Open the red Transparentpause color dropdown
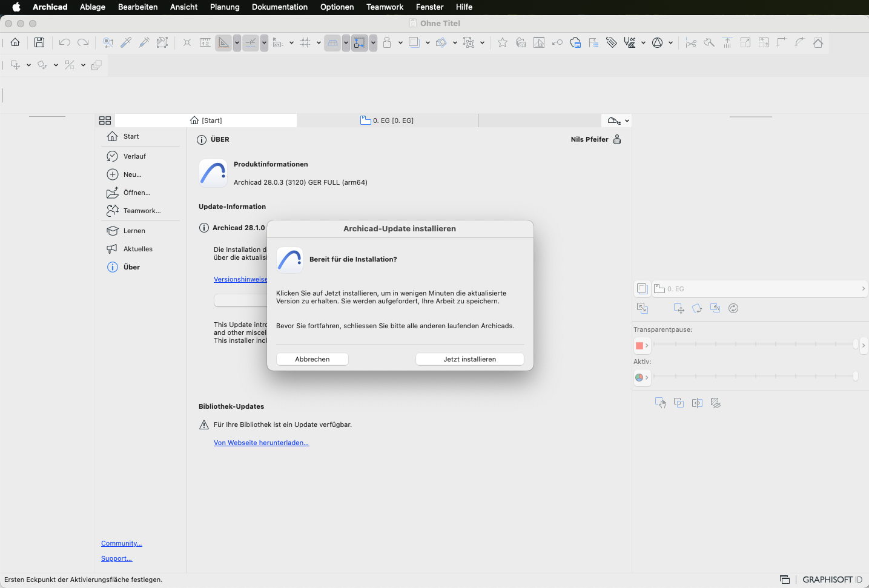This screenshot has height=588, width=869. click(642, 345)
